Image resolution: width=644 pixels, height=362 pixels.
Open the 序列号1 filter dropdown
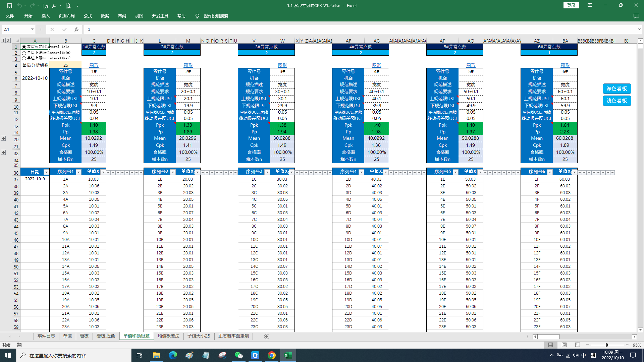(x=78, y=172)
